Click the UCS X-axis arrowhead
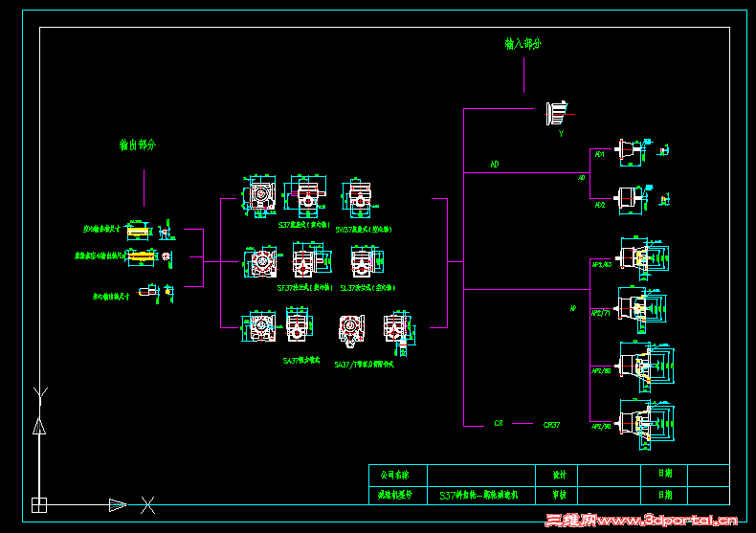Viewport: 756px width, 533px height. [x=117, y=505]
